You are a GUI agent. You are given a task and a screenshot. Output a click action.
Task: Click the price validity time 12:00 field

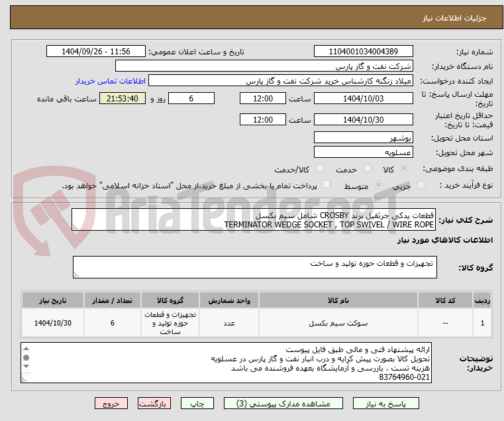click(x=263, y=120)
